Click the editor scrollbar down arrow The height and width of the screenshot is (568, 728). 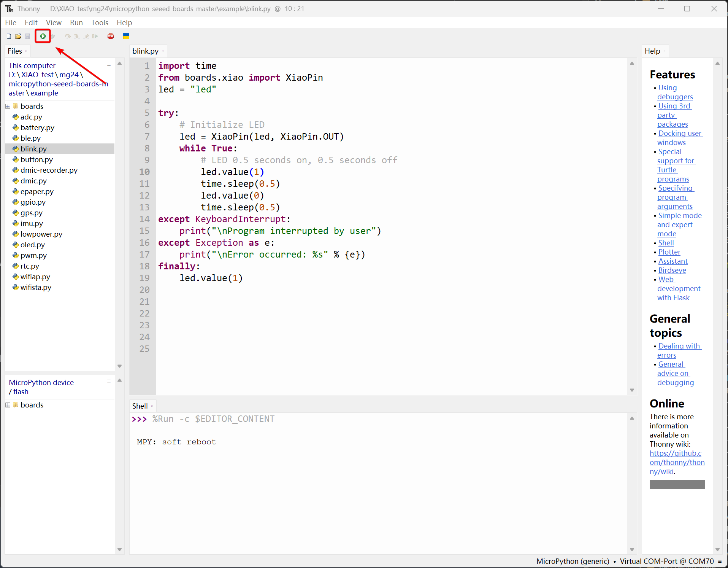tap(632, 390)
